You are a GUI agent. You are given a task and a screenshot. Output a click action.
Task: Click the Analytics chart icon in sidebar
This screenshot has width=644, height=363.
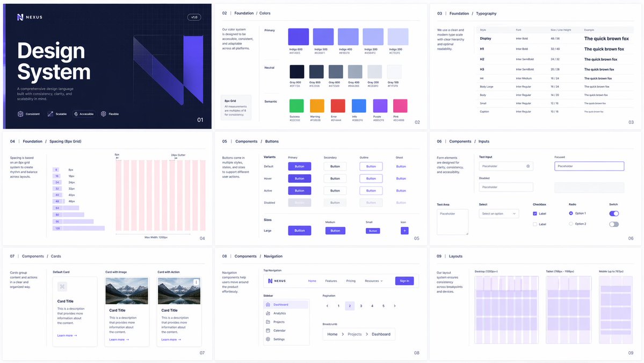[x=267, y=314]
